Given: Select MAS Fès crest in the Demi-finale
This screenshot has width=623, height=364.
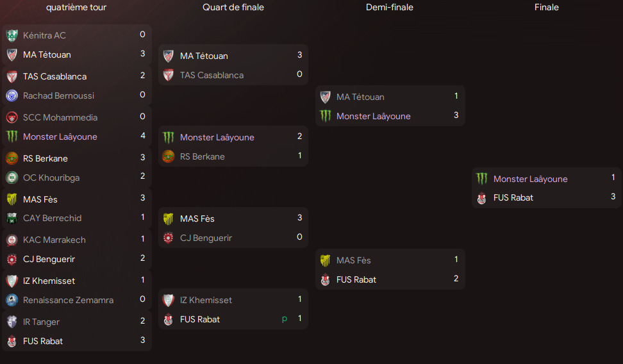Looking at the screenshot, I should click(325, 260).
